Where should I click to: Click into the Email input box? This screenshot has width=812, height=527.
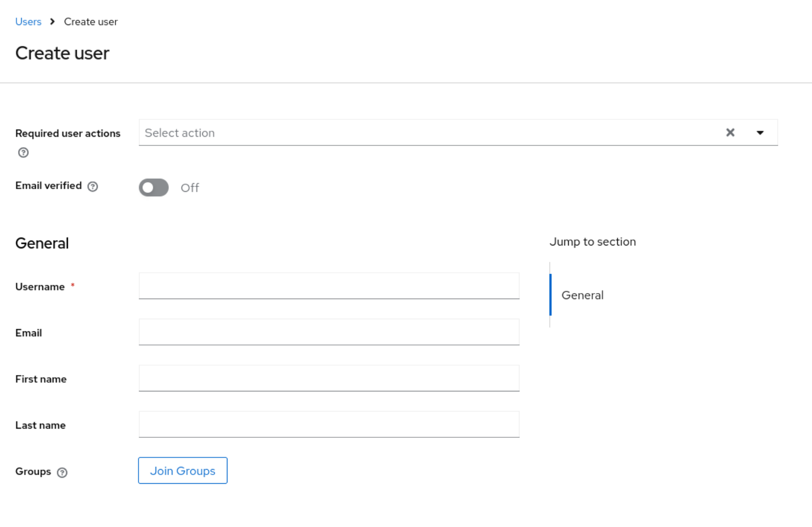(x=329, y=332)
